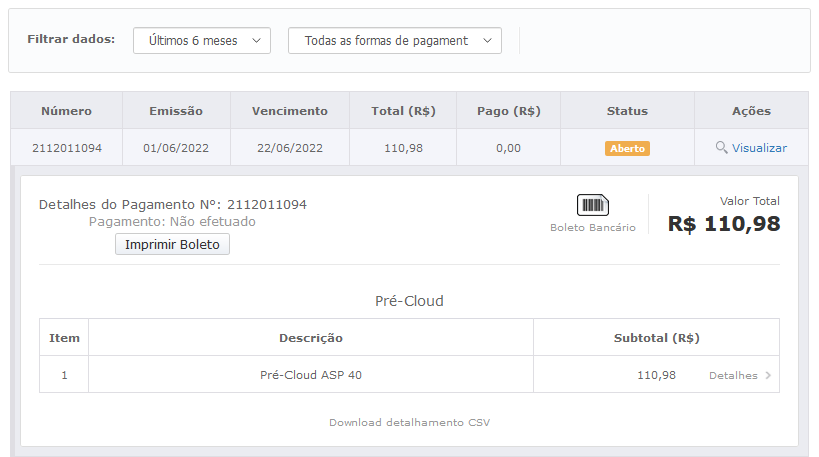
Task: Expand the Todas as formas de pagamento dropdown
Action: (394, 40)
